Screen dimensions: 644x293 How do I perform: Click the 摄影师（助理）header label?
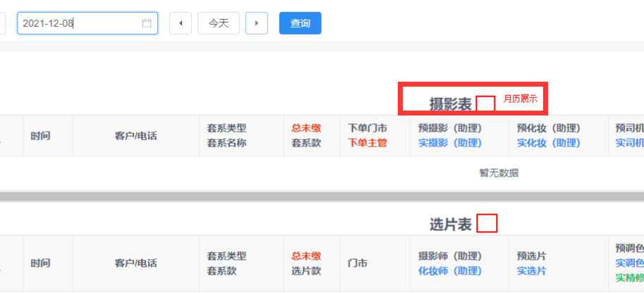pyautogui.click(x=450, y=256)
